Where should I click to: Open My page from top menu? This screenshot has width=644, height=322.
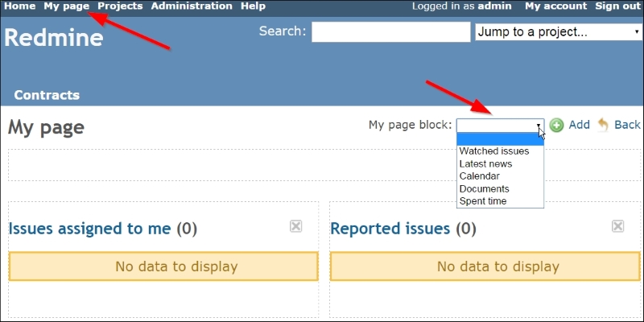click(x=66, y=6)
